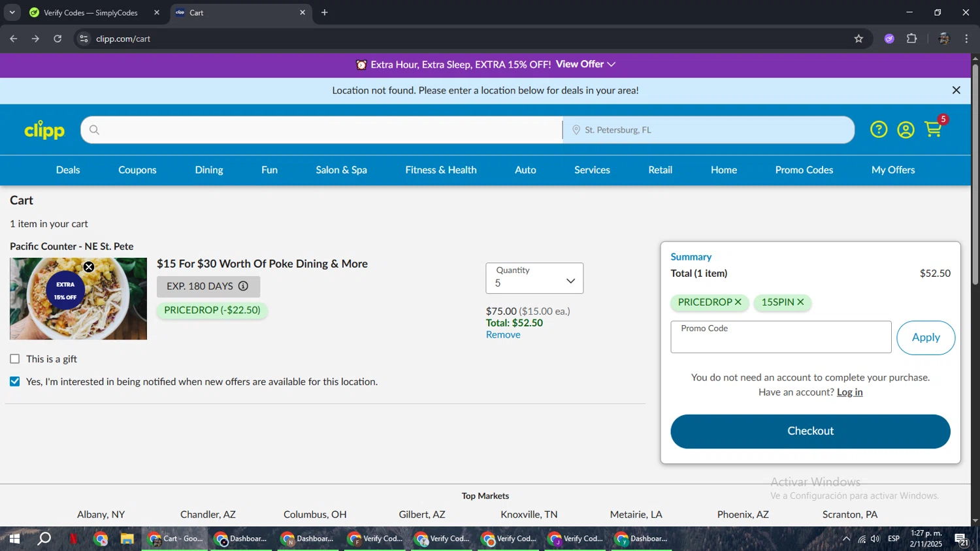This screenshot has height=551, width=980.
Task: Switch to Verify Codes SimplyCodes tab
Action: tap(95, 12)
